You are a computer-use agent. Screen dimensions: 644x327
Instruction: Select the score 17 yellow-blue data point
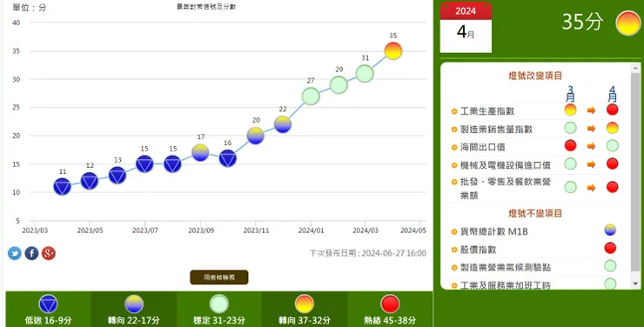[x=200, y=152]
